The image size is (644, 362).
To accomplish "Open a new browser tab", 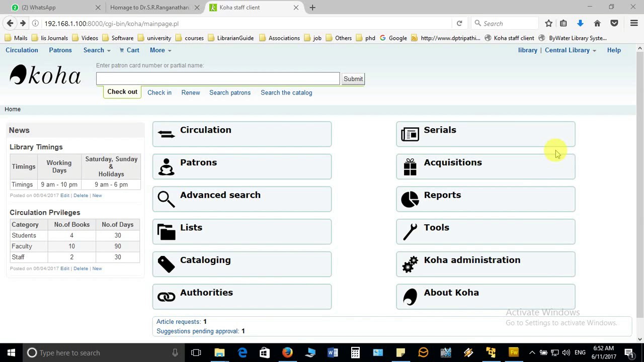I will (x=312, y=8).
